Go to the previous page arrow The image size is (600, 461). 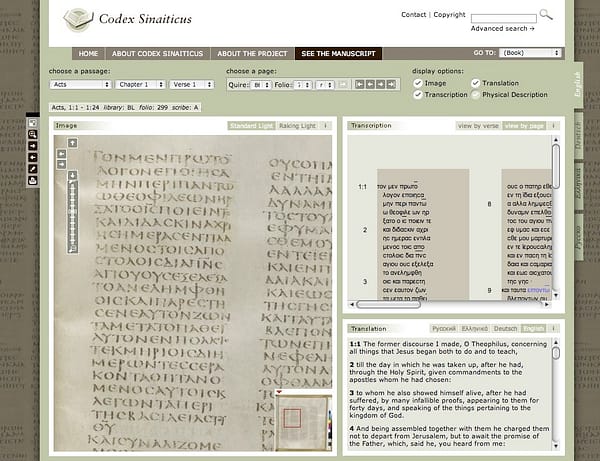[x=370, y=85]
